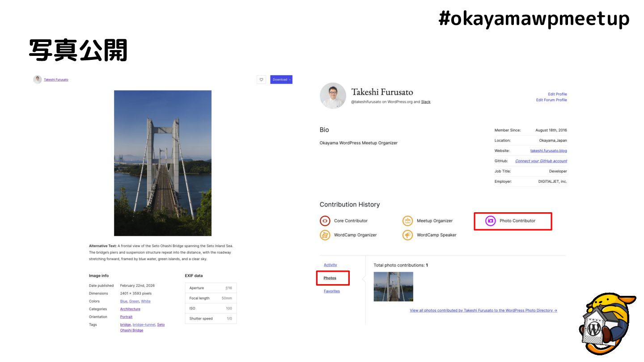Open the large Seto Ohashi Bridge photo
This screenshot has height=362, width=644.
[x=163, y=163]
